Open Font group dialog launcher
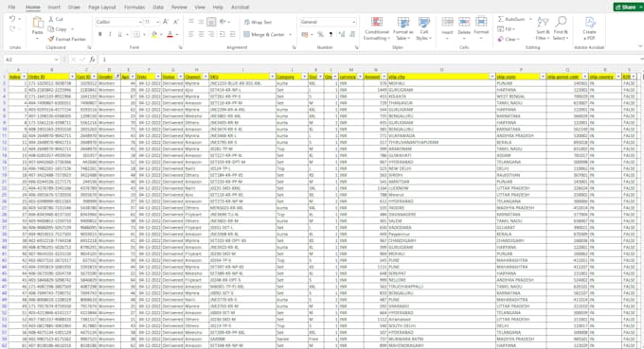 (180, 47)
